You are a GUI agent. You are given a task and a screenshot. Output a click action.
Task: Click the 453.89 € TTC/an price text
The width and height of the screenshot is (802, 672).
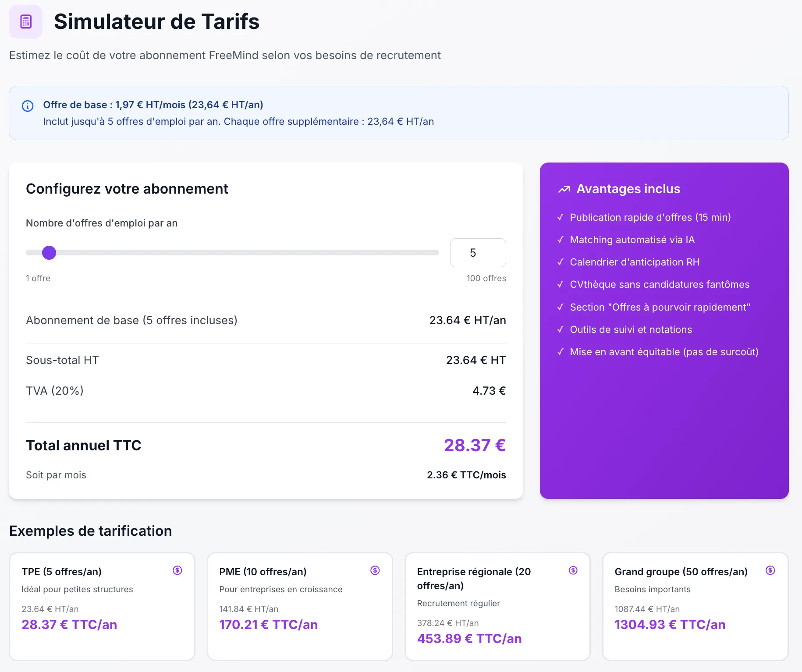(x=468, y=639)
